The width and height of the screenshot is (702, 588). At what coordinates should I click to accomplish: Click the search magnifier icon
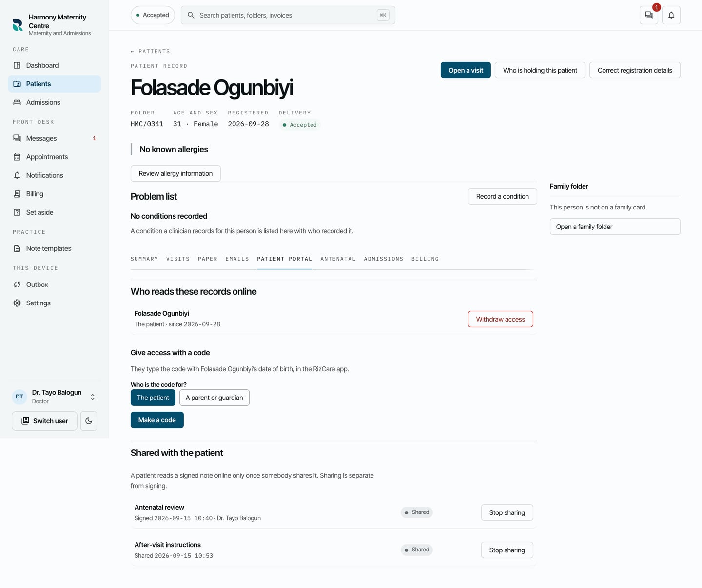pyautogui.click(x=191, y=15)
